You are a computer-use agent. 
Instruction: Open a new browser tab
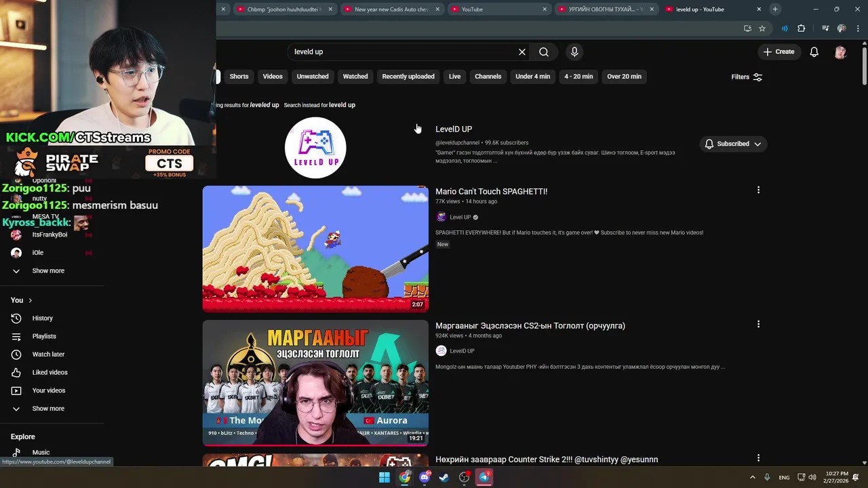tap(775, 9)
